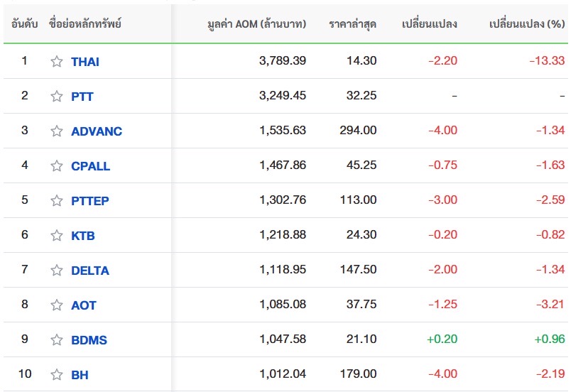
Task: View BDMS stock page
Action: [x=89, y=340]
